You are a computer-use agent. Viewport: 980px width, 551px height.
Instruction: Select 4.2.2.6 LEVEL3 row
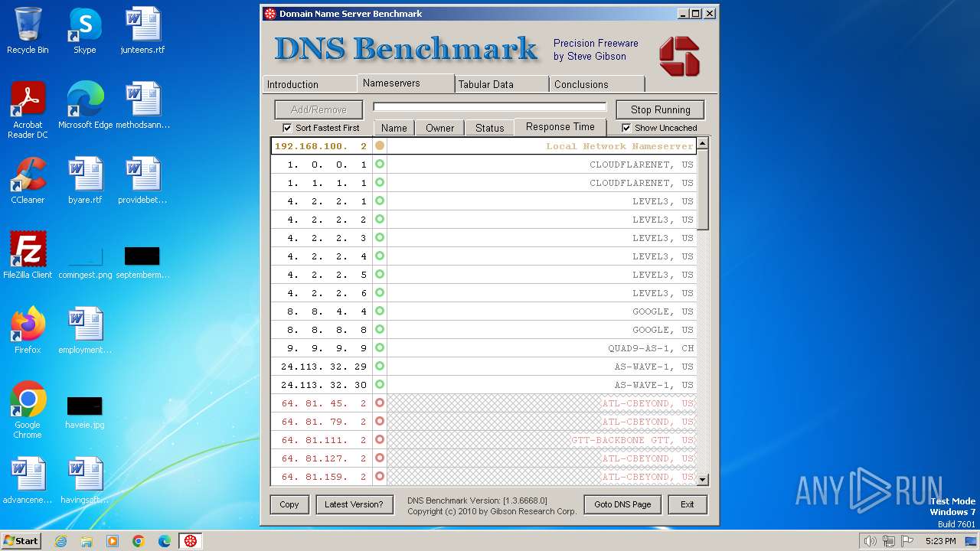484,292
